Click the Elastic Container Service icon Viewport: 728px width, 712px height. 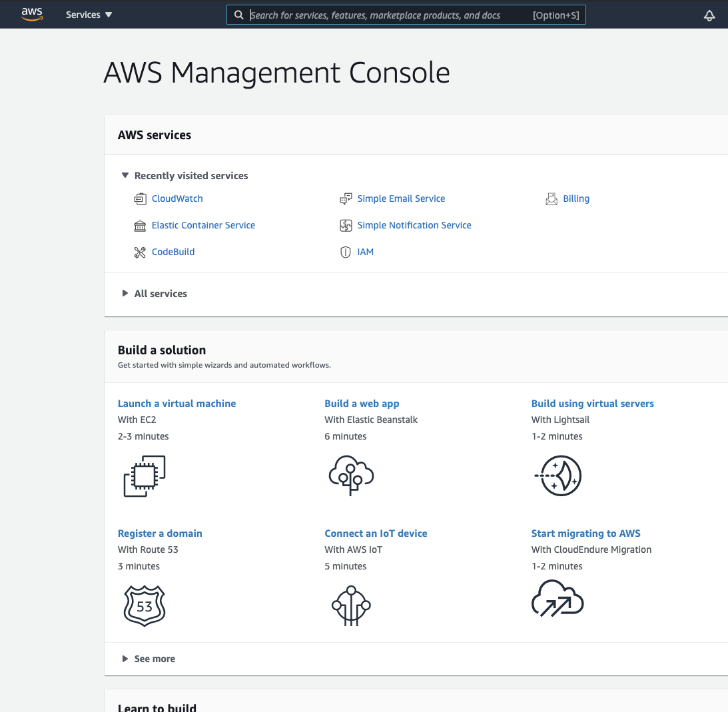pyautogui.click(x=140, y=225)
